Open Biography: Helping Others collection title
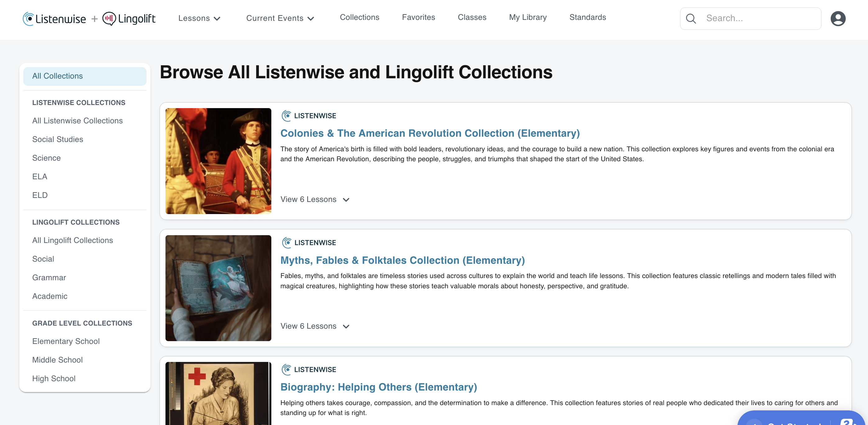 [x=378, y=387]
